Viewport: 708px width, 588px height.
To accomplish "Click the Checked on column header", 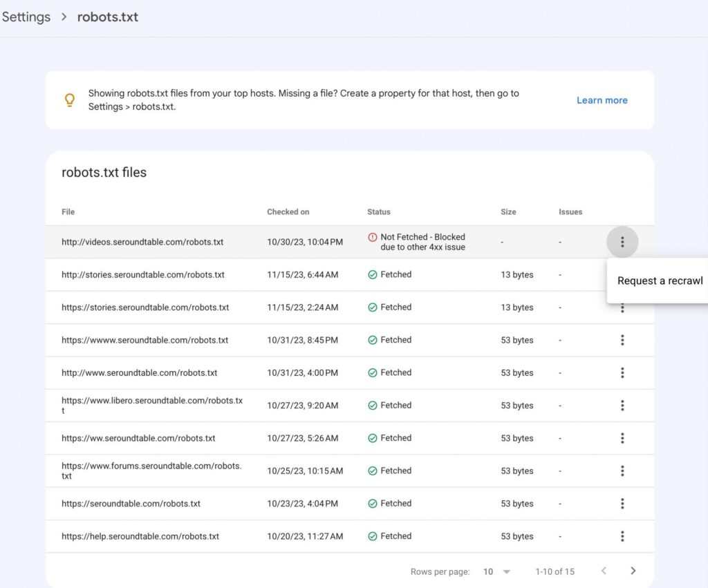I will pyautogui.click(x=288, y=211).
